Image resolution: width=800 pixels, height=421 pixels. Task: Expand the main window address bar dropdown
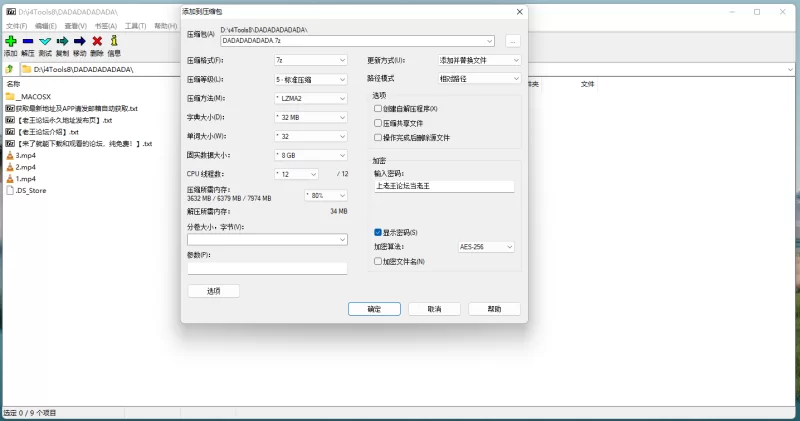pos(790,69)
